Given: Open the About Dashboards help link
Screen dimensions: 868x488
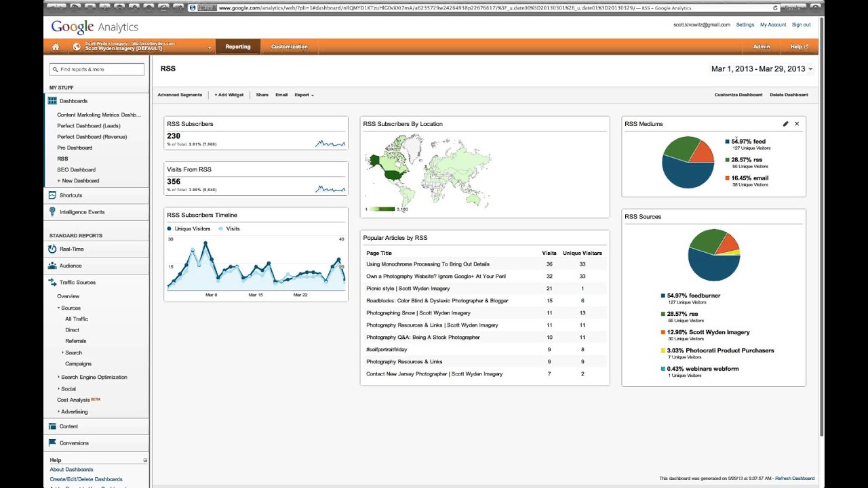Looking at the screenshot, I should point(71,469).
